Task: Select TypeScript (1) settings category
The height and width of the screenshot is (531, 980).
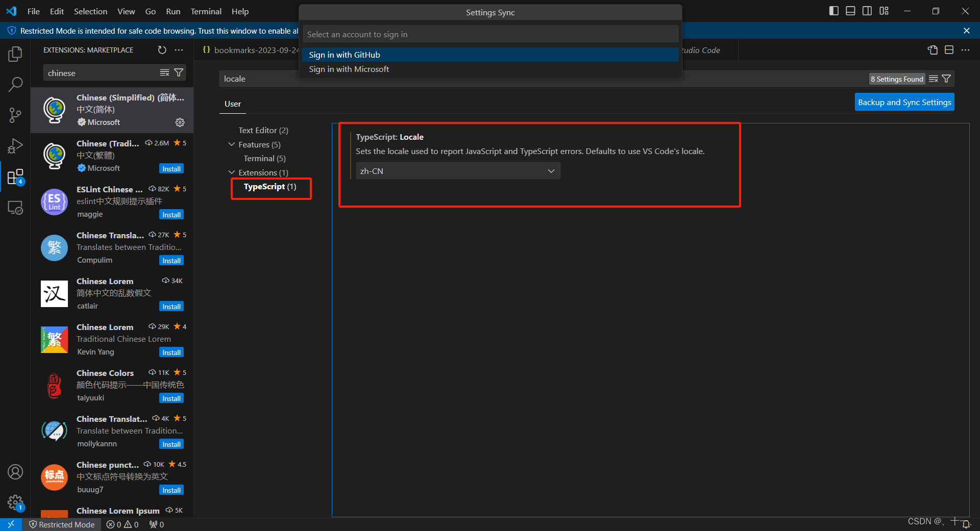Action: pyautogui.click(x=269, y=187)
